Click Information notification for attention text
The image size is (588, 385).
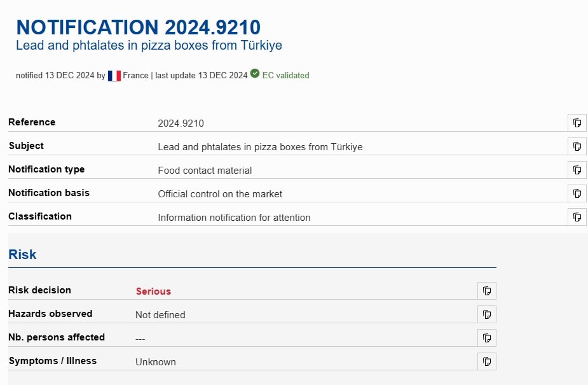point(234,218)
